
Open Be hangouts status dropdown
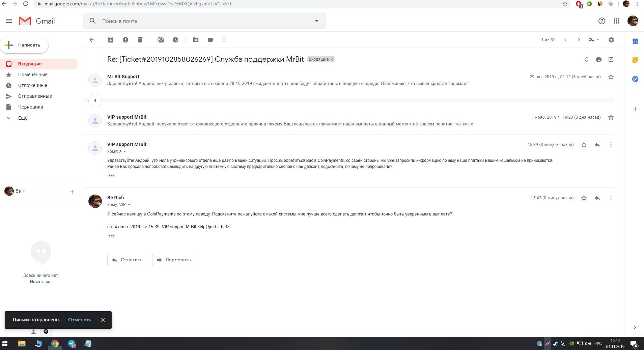(x=20, y=191)
